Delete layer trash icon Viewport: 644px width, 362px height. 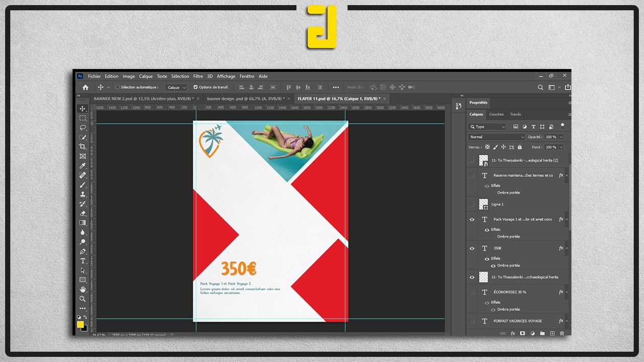click(562, 333)
